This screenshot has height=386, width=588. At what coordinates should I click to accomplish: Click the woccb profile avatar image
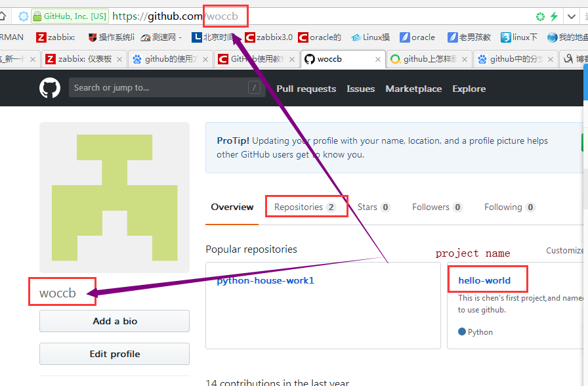tap(114, 198)
